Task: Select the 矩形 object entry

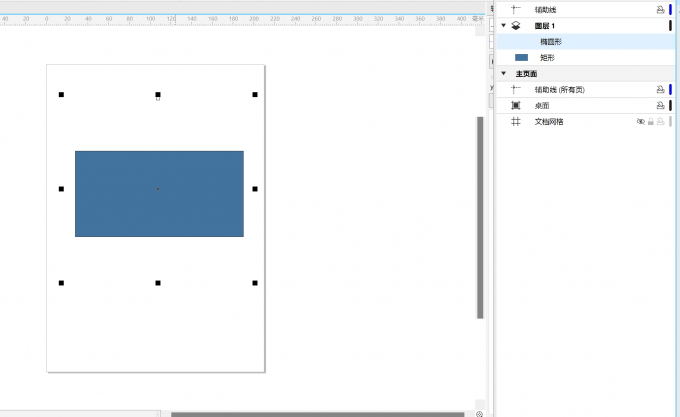Action: (x=547, y=57)
